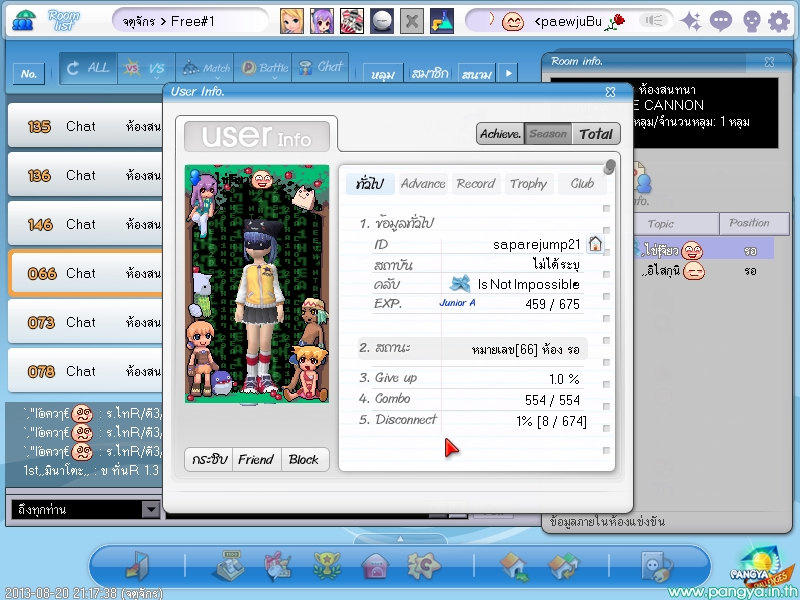Select the Battle room filter tab

pos(263,68)
